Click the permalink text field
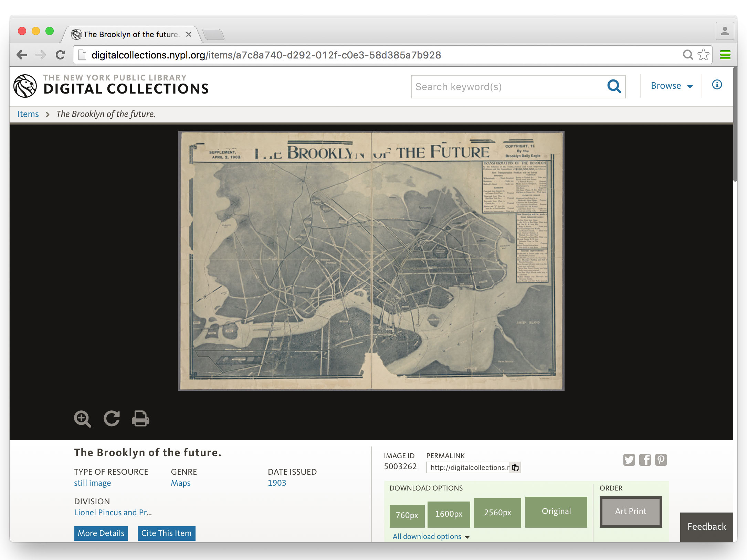This screenshot has width=747, height=560. tap(468, 467)
